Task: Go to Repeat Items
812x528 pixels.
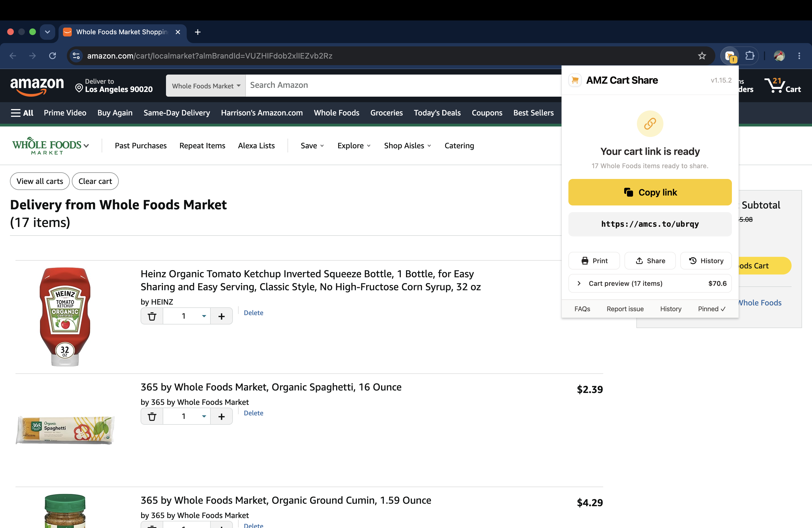Action: tap(202, 146)
